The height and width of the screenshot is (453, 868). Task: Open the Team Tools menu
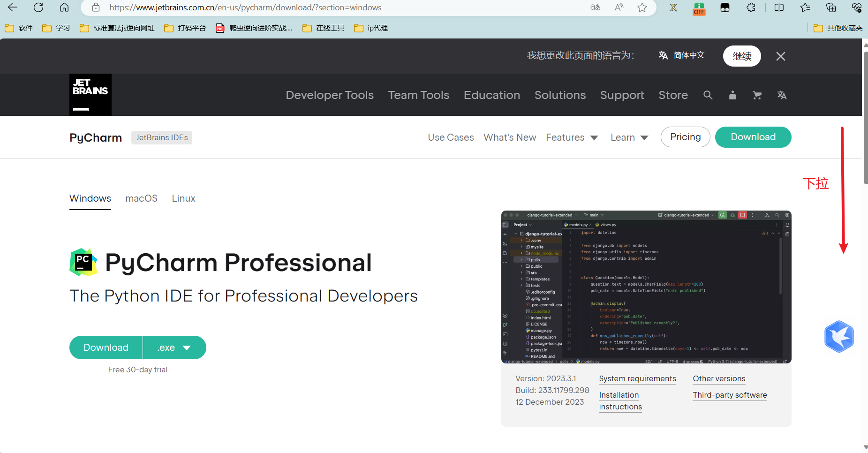(x=419, y=95)
